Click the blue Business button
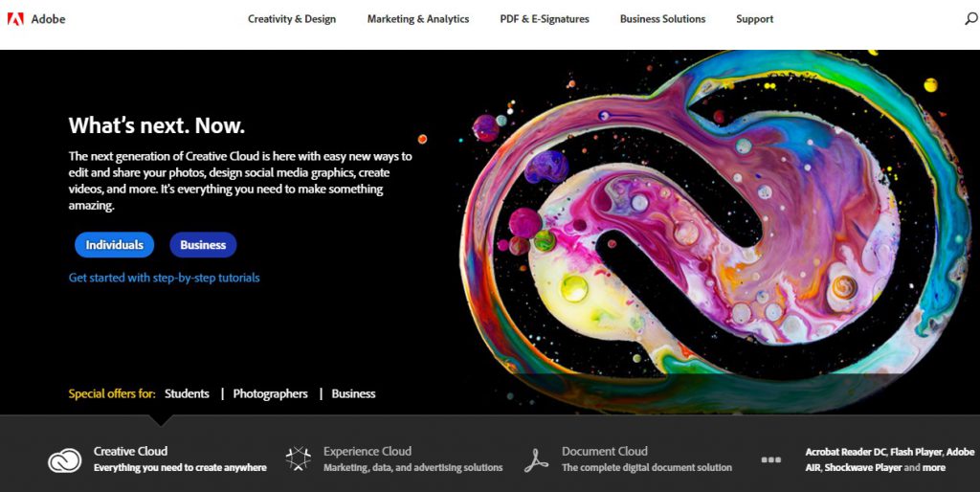 click(x=203, y=245)
